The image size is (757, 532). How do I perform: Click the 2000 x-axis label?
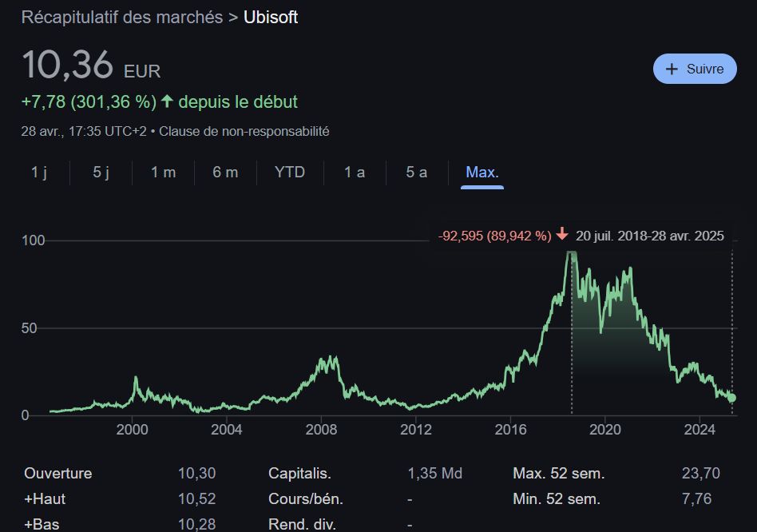132,429
